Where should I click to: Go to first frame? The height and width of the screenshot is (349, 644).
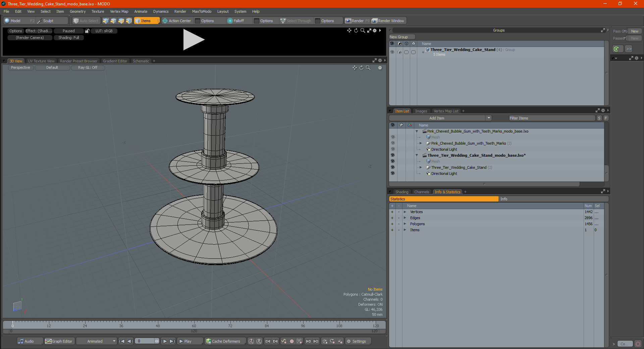point(122,341)
